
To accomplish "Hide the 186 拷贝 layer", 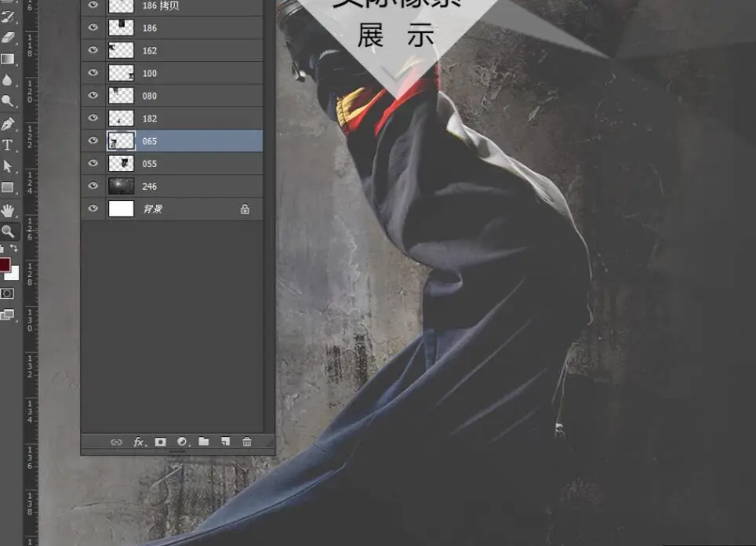I will click(x=93, y=5).
